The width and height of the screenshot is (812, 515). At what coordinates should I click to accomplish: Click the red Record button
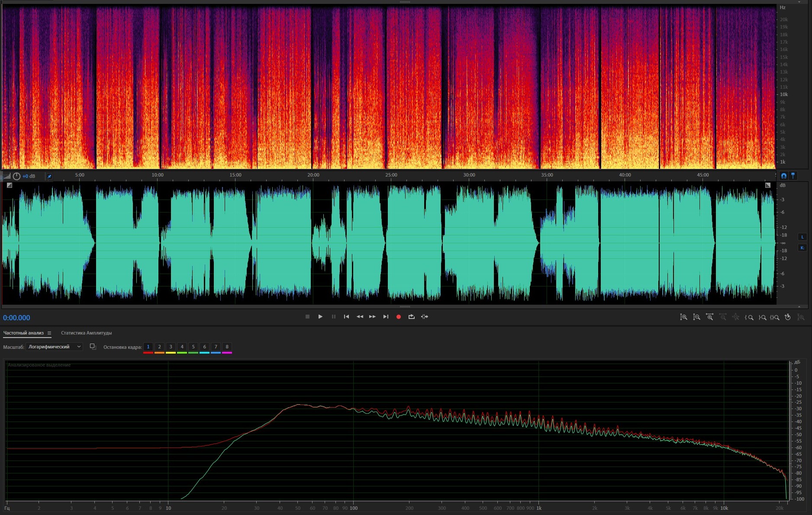tap(398, 317)
